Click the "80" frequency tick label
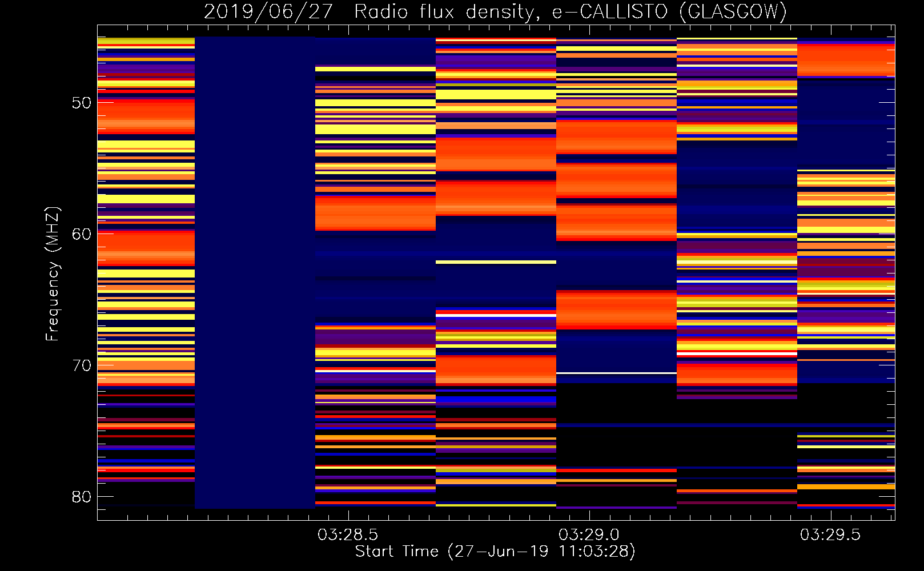924x571 pixels. pyautogui.click(x=82, y=497)
